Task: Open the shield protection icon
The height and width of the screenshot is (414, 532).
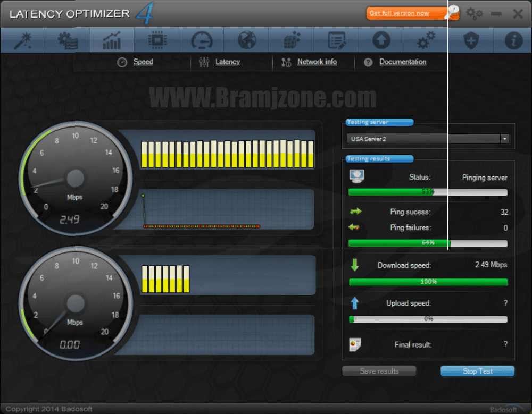Action: coord(471,40)
